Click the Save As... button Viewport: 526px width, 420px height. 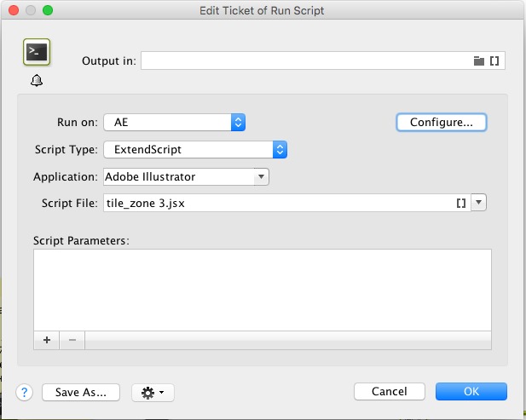coord(80,392)
